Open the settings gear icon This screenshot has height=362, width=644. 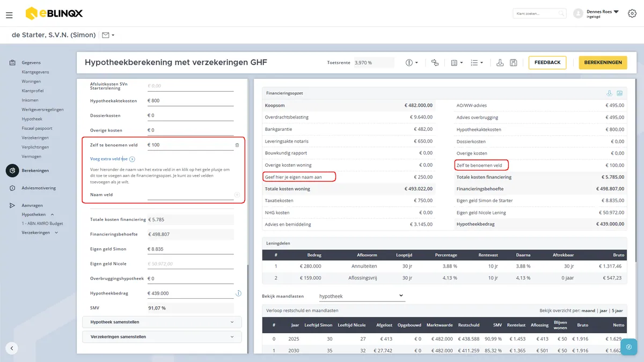(x=632, y=13)
